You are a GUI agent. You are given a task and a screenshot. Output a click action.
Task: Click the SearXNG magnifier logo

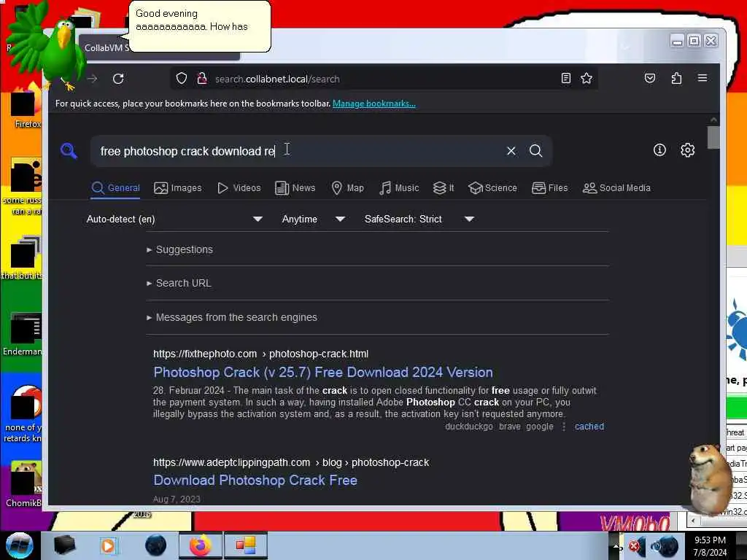pos(69,151)
